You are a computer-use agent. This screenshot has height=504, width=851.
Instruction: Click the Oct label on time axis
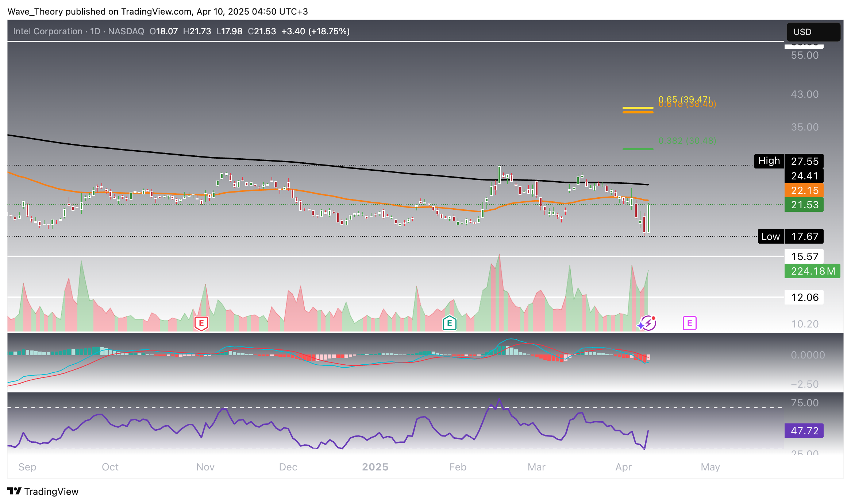coord(110,467)
